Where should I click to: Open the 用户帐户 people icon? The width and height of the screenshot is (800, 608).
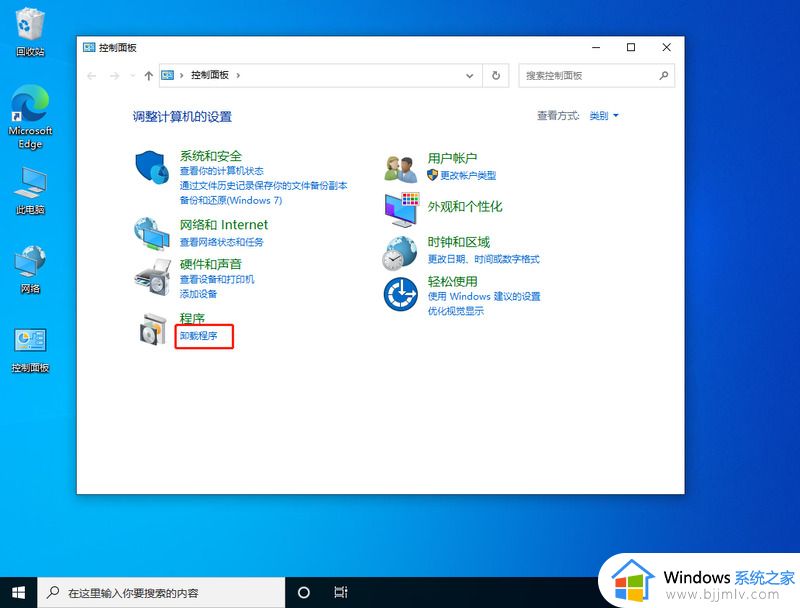(x=401, y=169)
